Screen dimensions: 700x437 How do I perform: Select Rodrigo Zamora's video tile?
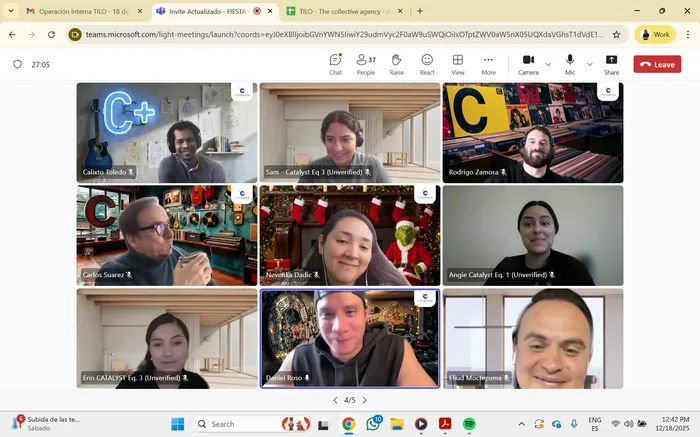click(x=533, y=133)
